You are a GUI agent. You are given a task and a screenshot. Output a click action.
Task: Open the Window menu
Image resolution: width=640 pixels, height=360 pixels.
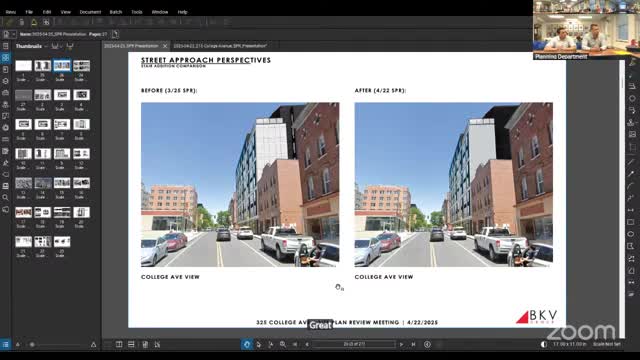[x=160, y=12]
